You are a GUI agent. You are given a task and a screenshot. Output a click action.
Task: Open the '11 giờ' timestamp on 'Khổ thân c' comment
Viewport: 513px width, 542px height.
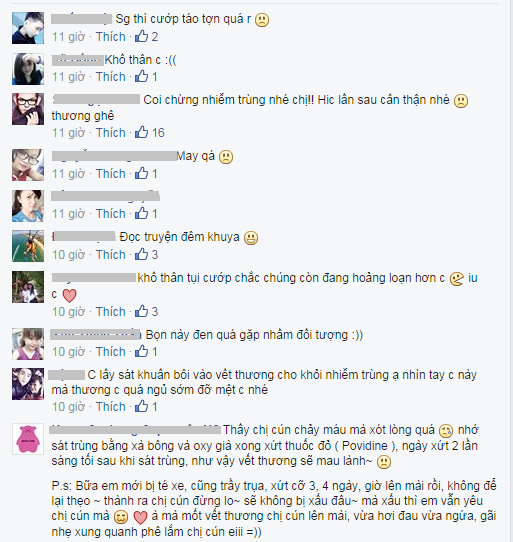click(68, 77)
